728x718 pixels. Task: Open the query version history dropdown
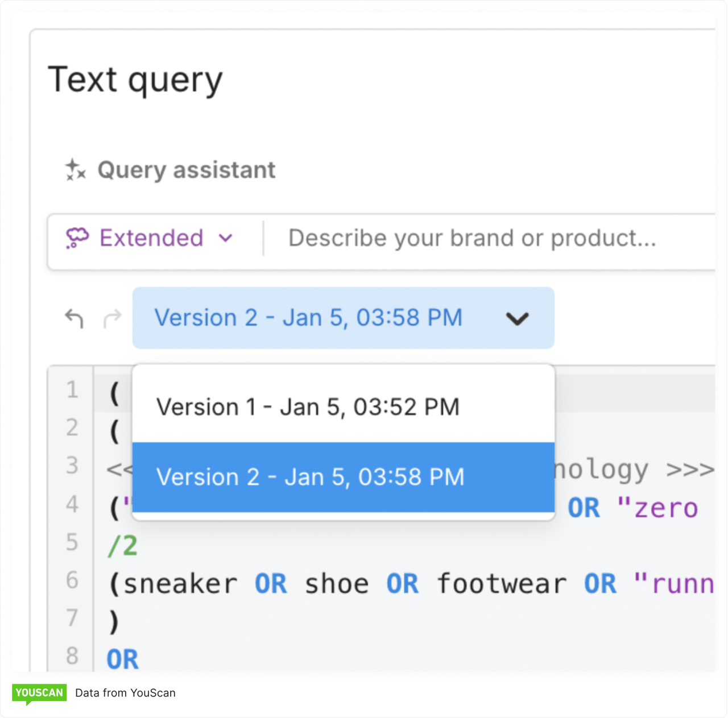point(343,318)
